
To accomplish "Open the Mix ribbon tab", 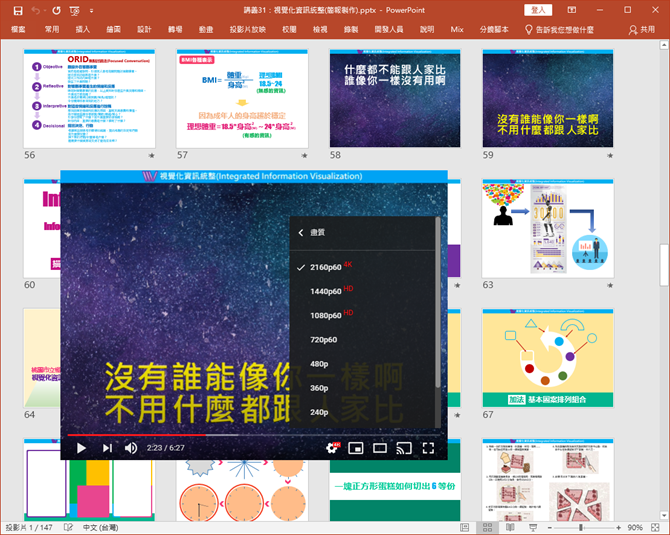I will [x=457, y=29].
